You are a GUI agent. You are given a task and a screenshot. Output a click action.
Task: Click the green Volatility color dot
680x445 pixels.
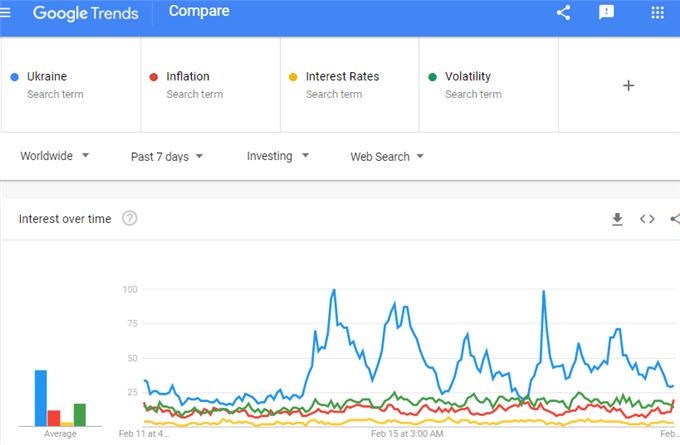pos(432,77)
